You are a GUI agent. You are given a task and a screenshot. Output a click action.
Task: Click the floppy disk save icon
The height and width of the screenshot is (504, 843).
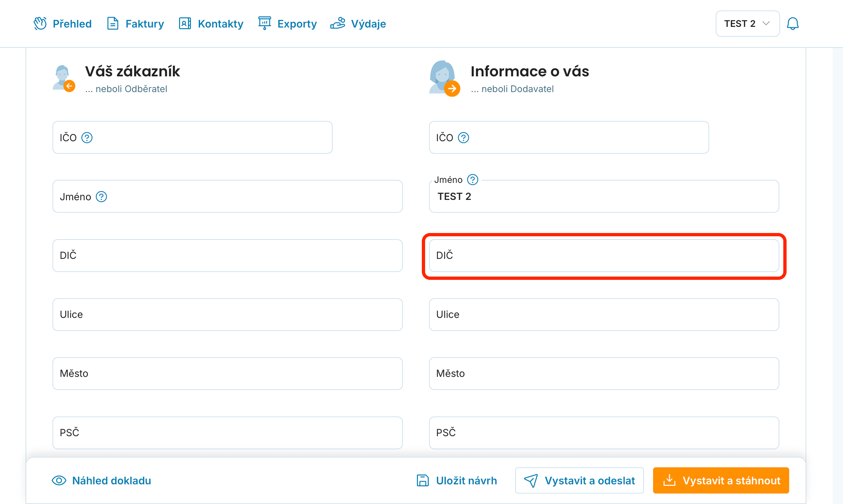pyautogui.click(x=422, y=480)
